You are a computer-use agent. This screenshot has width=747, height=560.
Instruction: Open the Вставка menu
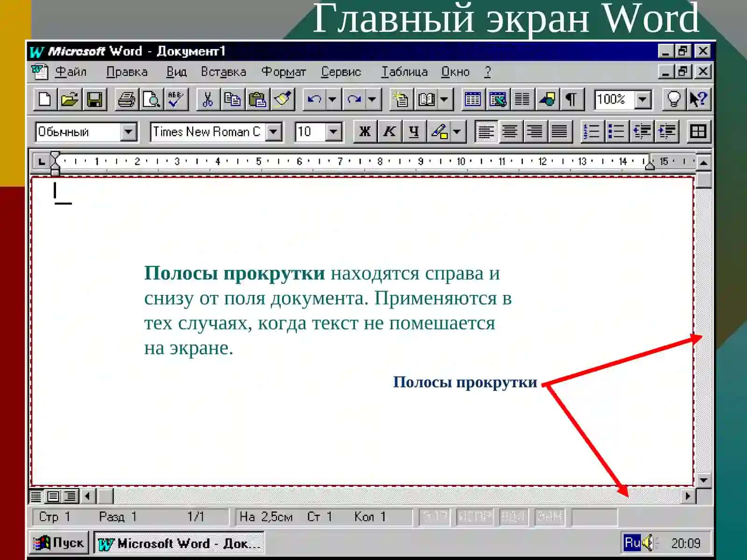224,72
